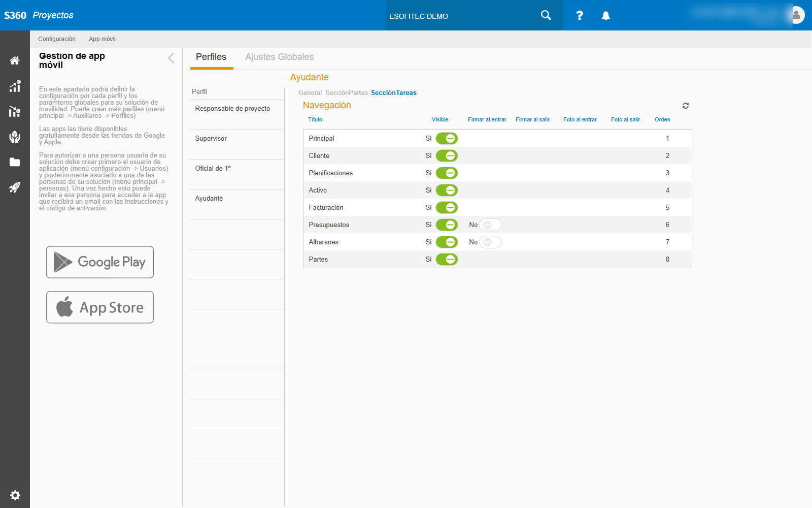Click the Foto al entrar column header
812x508 pixels.
tap(580, 119)
